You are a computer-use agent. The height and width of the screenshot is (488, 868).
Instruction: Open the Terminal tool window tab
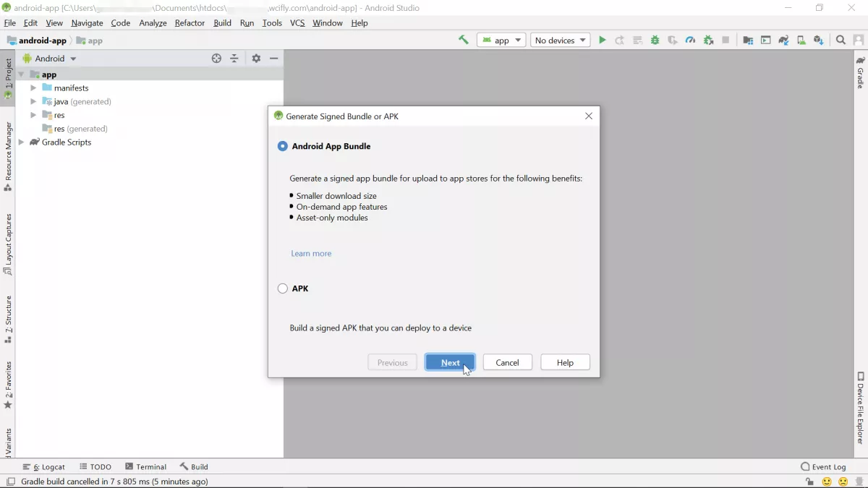coord(145,467)
